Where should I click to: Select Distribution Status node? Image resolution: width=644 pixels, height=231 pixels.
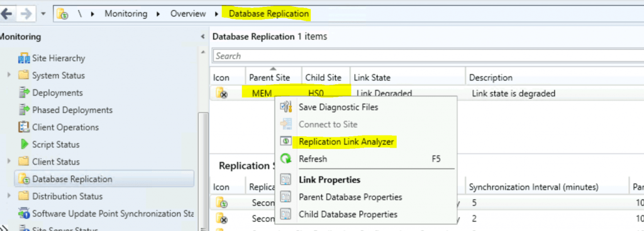tap(67, 196)
